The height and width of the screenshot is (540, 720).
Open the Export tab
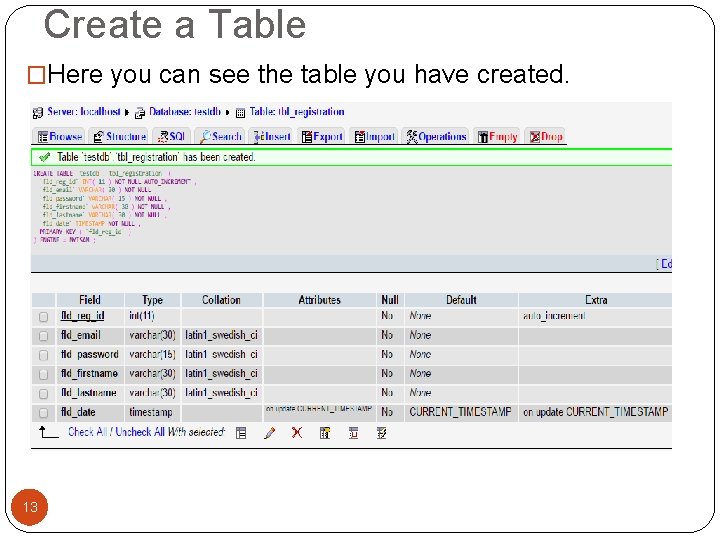322,136
